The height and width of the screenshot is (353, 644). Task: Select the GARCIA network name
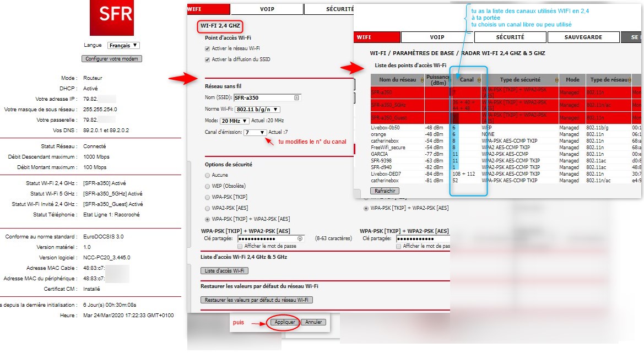click(x=379, y=154)
